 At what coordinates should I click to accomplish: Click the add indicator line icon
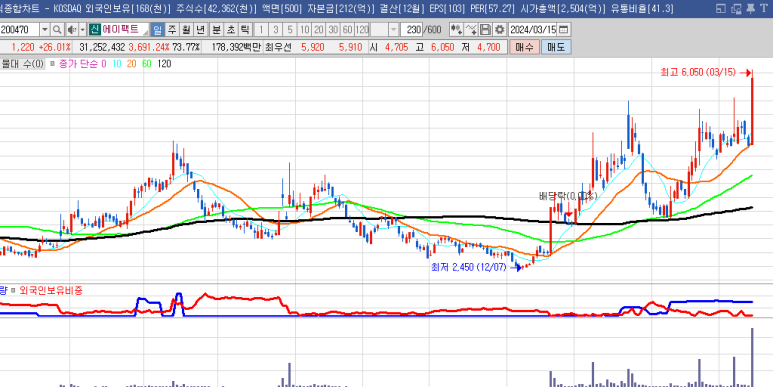point(471,30)
